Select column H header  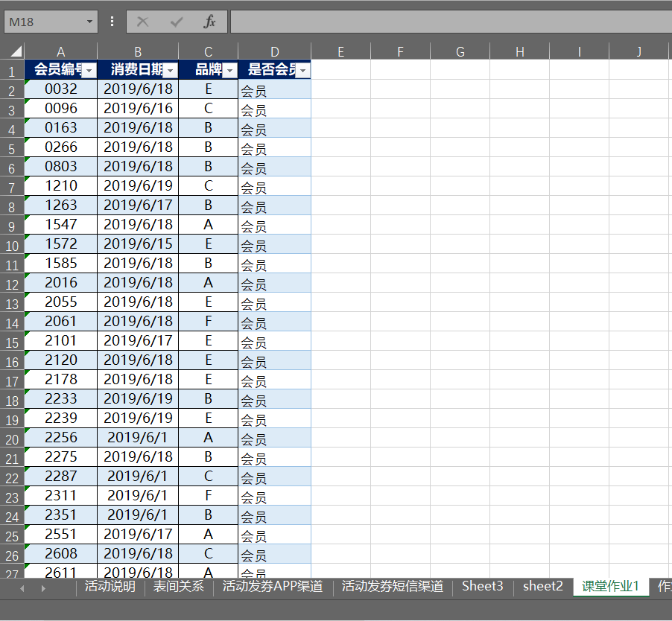520,52
